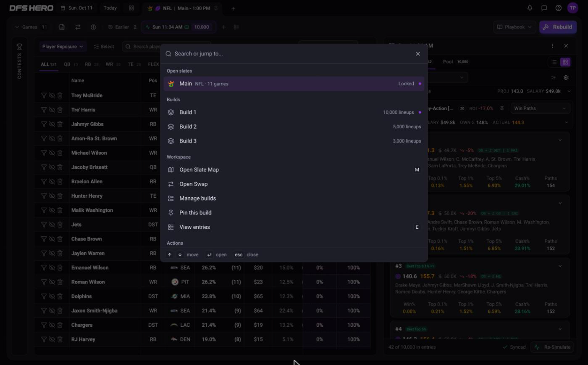Select the Sun 11:04 AM build tab
588x365 pixels.
click(x=178, y=27)
